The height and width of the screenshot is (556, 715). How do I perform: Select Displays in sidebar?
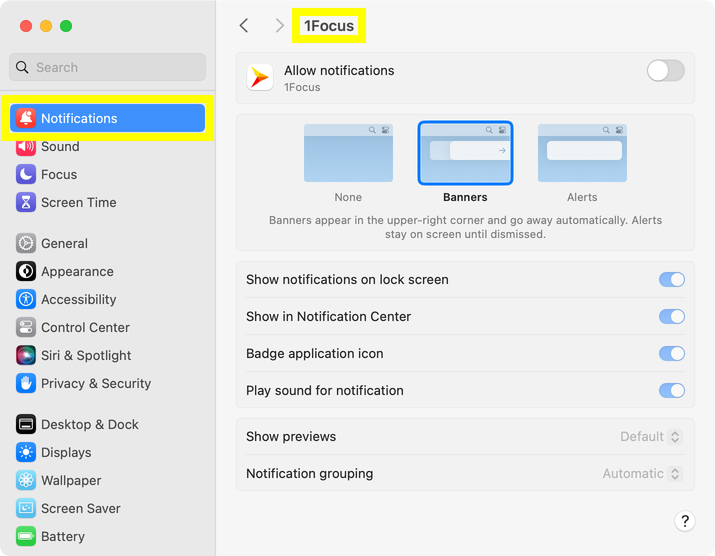[x=107, y=452]
